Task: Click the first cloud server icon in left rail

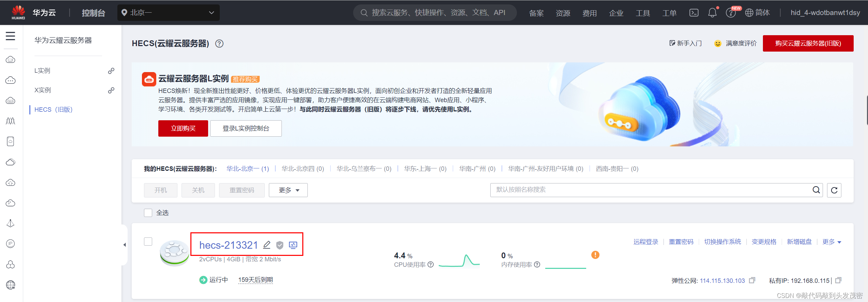Action: coord(11,60)
